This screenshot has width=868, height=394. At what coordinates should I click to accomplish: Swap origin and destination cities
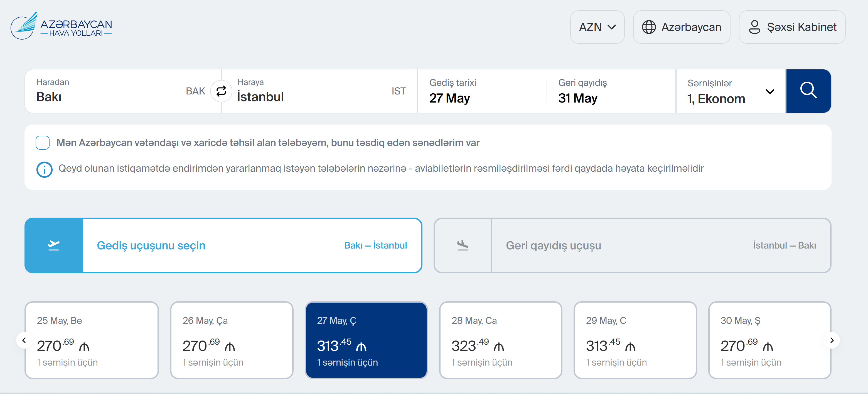click(x=221, y=91)
